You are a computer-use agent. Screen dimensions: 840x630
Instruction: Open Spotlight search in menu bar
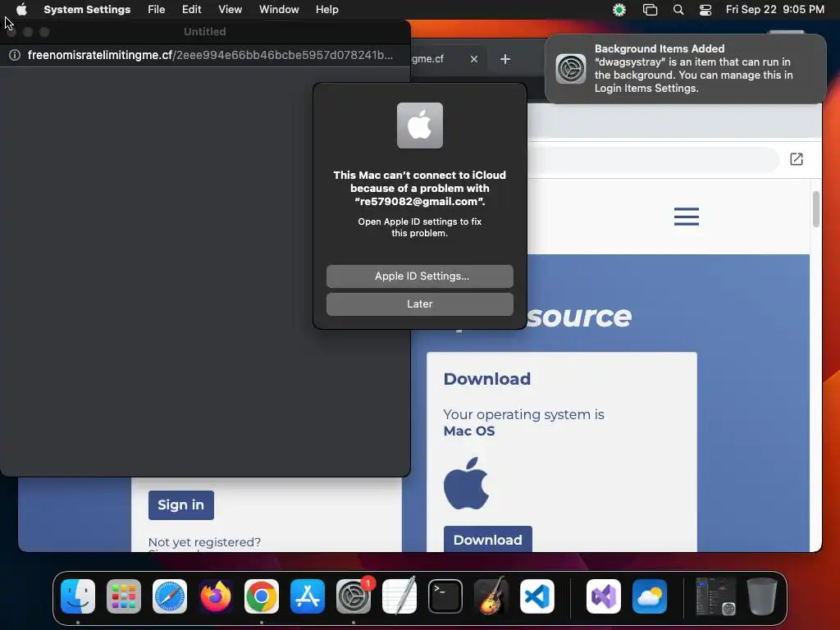click(x=678, y=10)
